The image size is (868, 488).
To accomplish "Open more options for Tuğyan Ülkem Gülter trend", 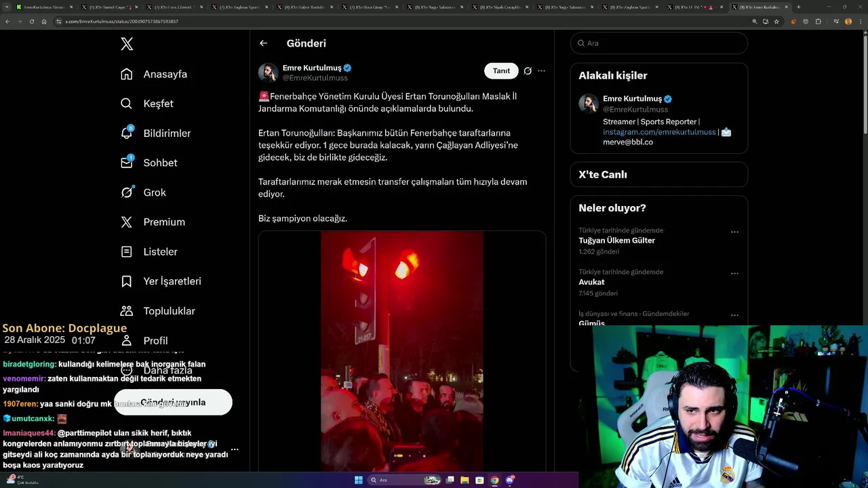I will coord(734,232).
